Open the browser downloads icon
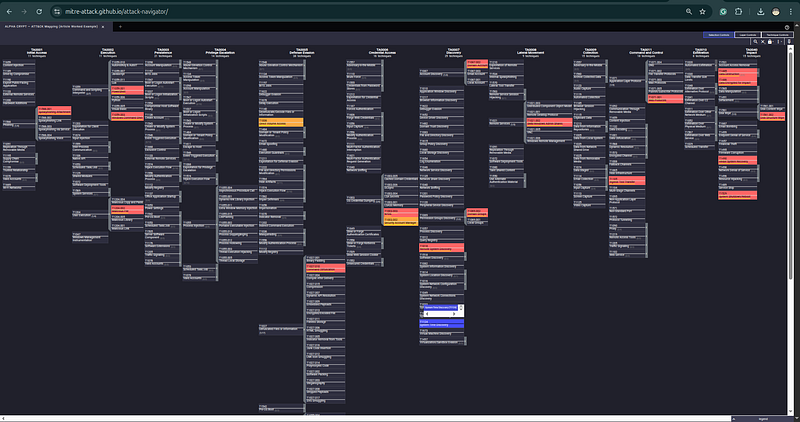This screenshot has height=422, width=800. pos(761,11)
